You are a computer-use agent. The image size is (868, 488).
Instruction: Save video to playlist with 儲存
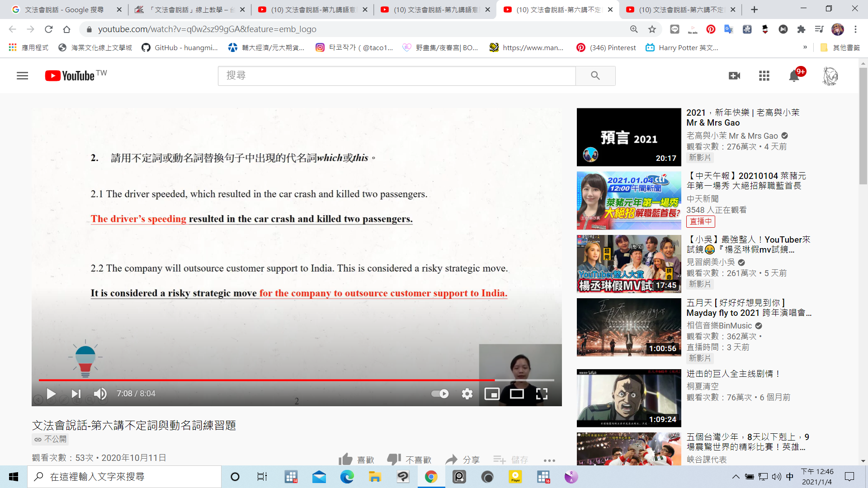[x=510, y=460]
